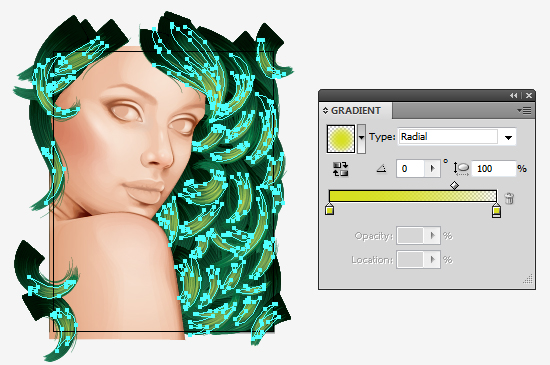
Task: Collapse the panel with double-arrow icon
Action: pos(514,95)
